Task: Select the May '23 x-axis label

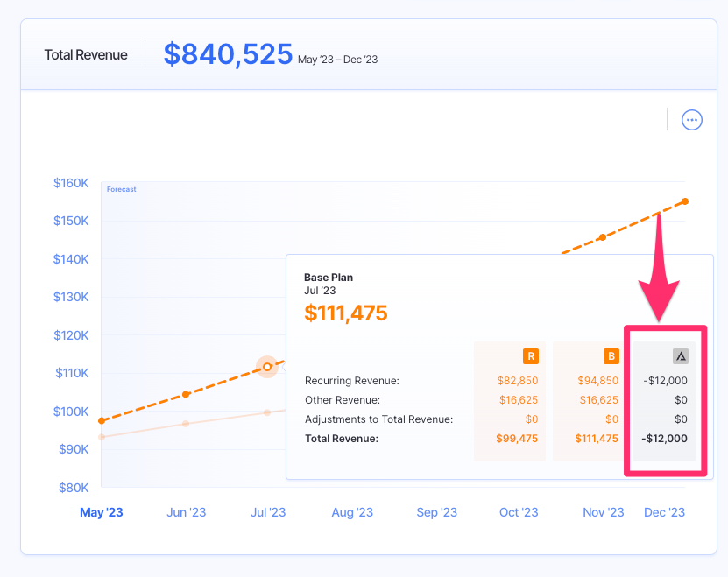Action: (102, 512)
